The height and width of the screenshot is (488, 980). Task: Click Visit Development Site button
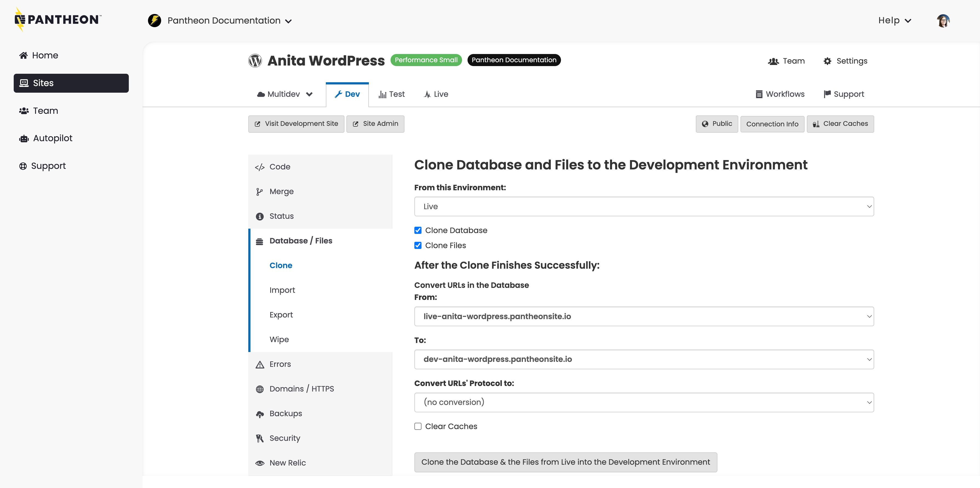pos(296,124)
